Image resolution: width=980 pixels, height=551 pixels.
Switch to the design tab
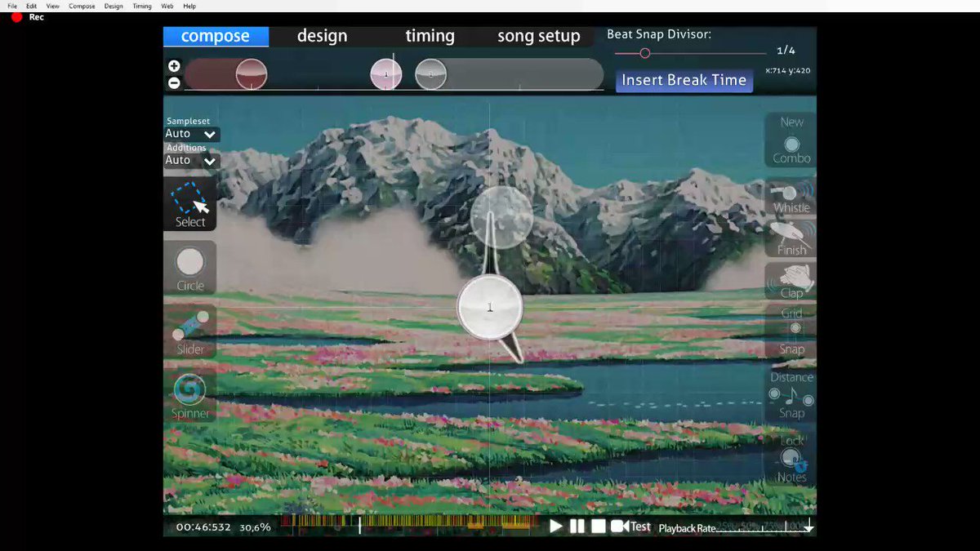tap(322, 36)
